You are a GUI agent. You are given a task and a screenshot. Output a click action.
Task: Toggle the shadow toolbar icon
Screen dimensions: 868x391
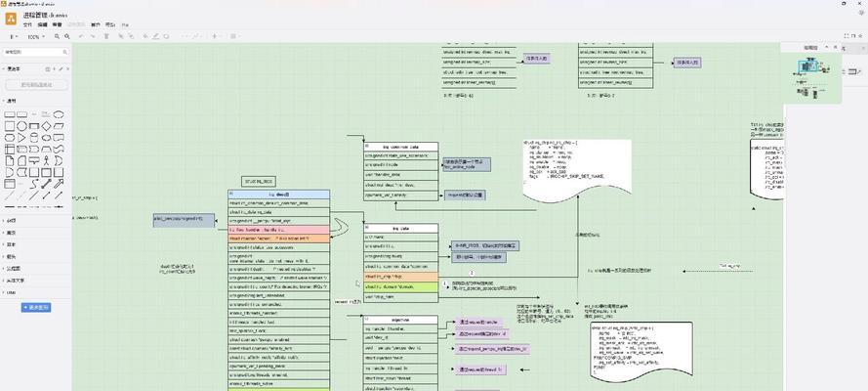pos(166,36)
